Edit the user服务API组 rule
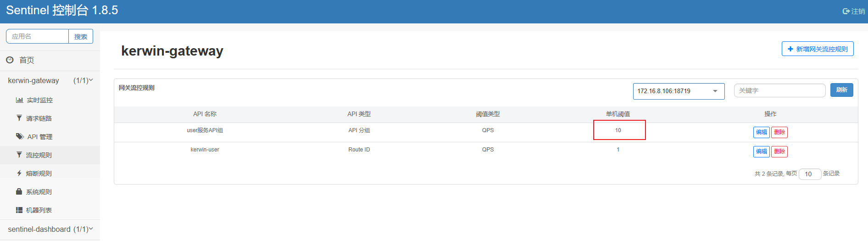The height and width of the screenshot is (241, 868). coord(761,132)
